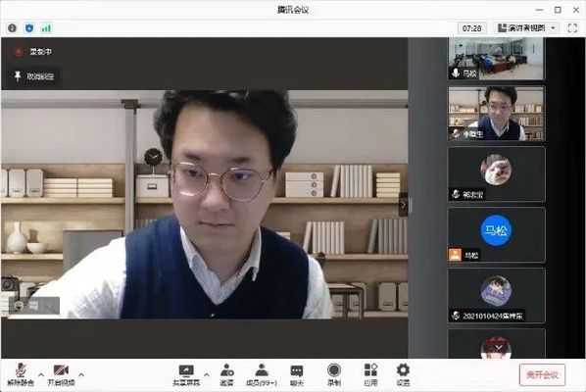Open the settings gear
The width and height of the screenshot is (586, 392).
403,375
